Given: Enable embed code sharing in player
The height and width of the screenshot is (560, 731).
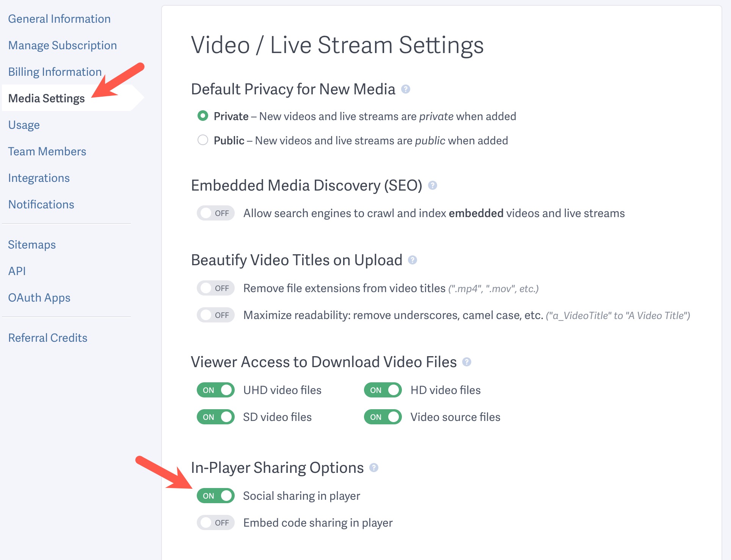Looking at the screenshot, I should [x=215, y=522].
